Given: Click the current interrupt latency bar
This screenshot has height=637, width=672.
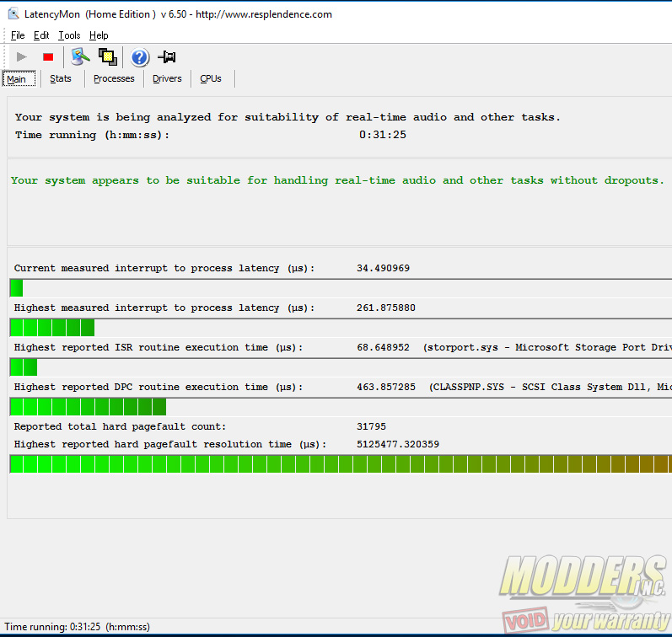Looking at the screenshot, I should (341, 288).
